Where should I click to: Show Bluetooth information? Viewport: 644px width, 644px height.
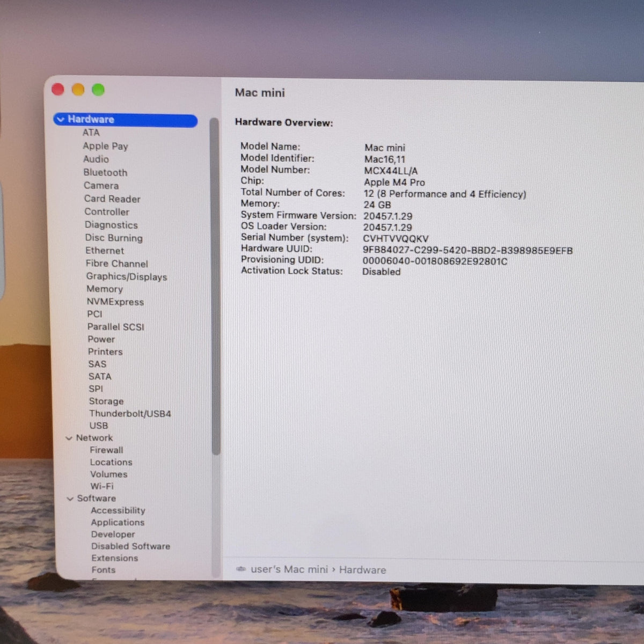pyautogui.click(x=105, y=173)
